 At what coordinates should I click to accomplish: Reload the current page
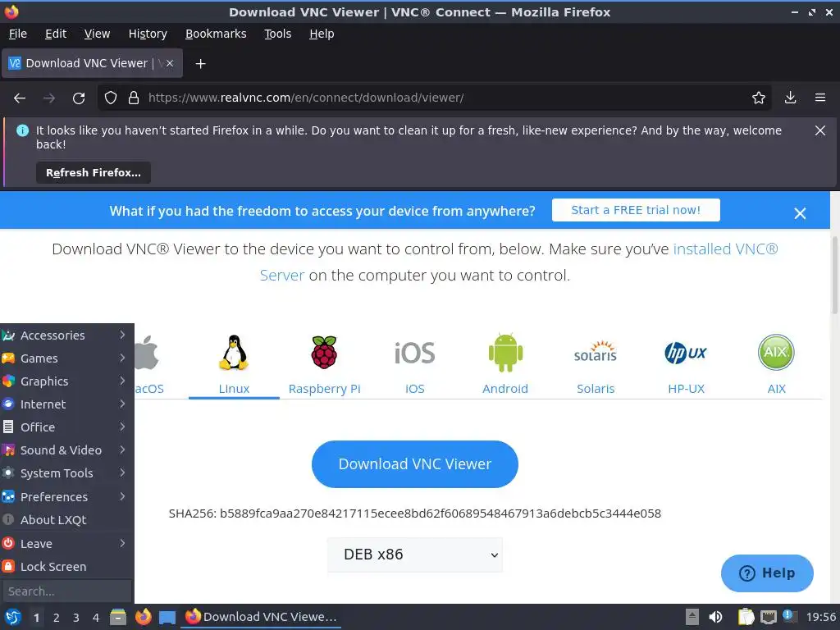79,98
